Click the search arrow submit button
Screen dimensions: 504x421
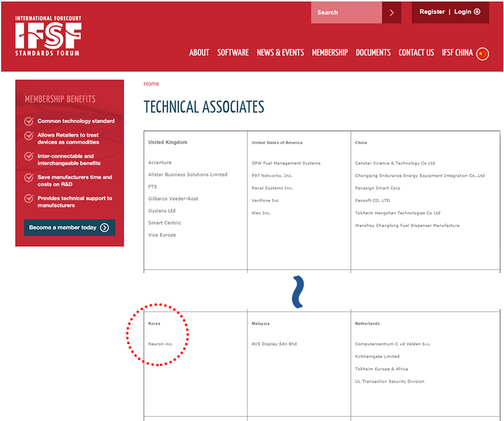click(391, 13)
